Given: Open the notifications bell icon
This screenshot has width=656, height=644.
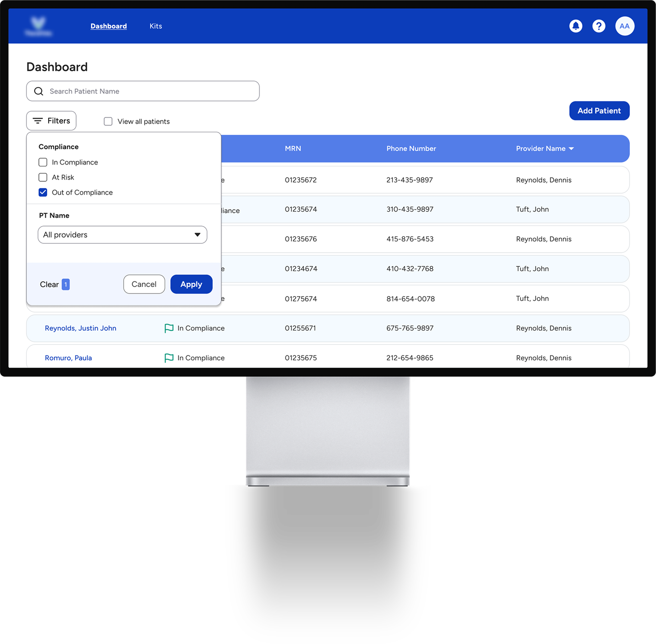Looking at the screenshot, I should [576, 26].
